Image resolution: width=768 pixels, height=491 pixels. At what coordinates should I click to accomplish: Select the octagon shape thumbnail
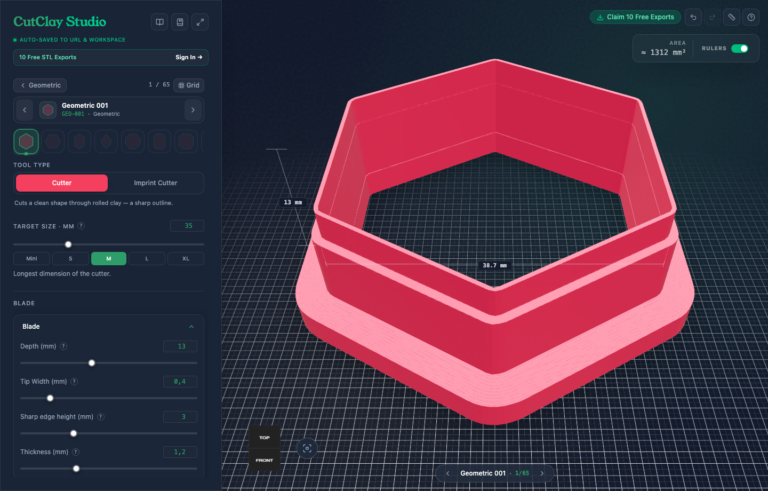[133, 142]
